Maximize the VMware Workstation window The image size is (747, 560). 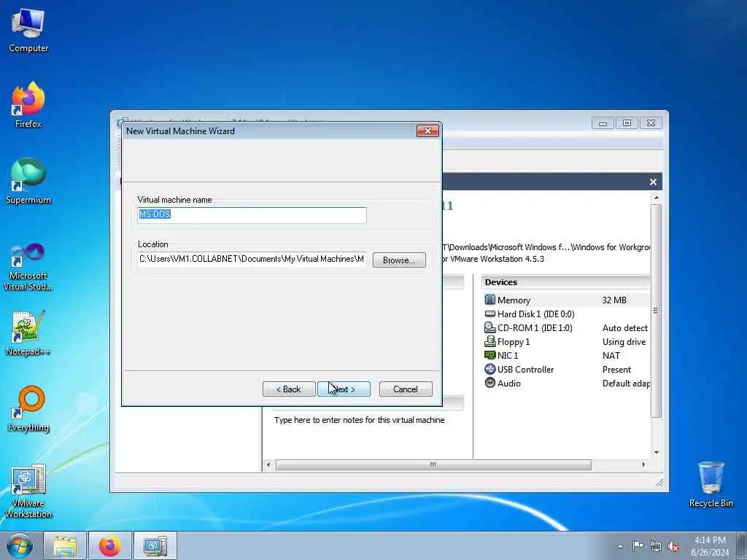(627, 123)
